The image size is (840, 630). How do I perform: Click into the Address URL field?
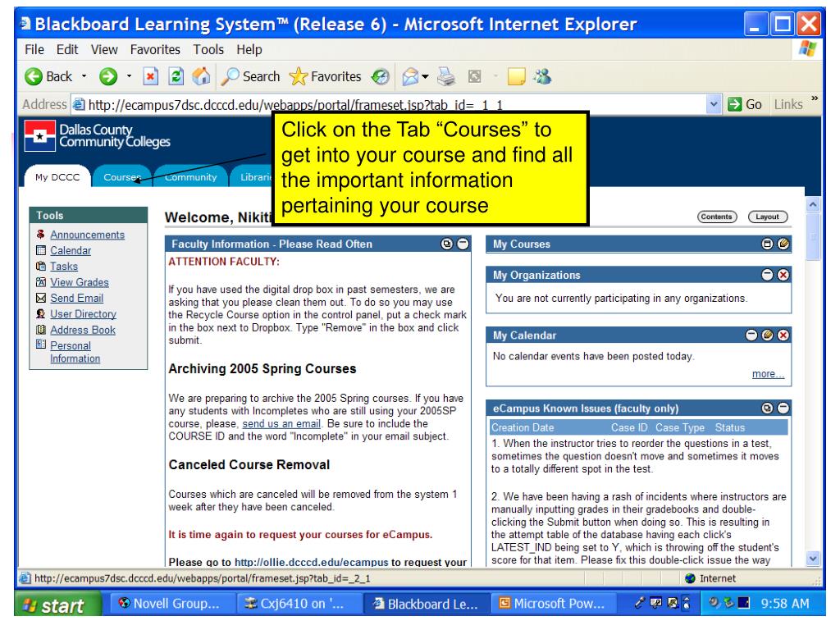pos(390,104)
